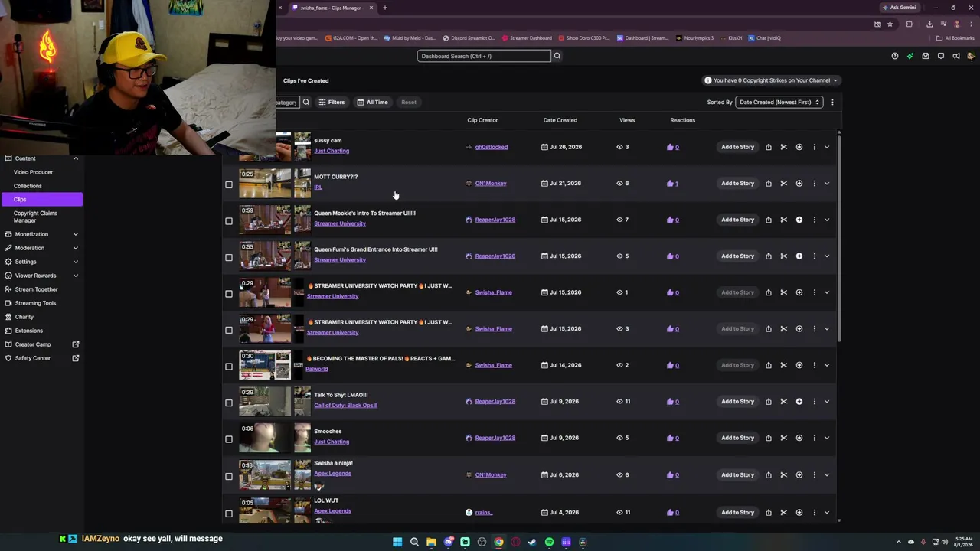
Task: Click the plus circle icon for sussy cam
Action: click(799, 147)
